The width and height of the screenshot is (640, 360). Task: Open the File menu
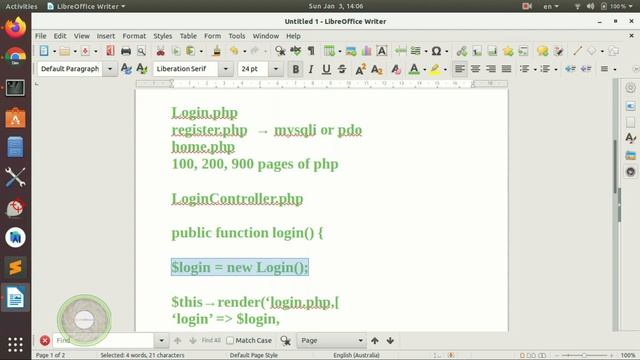[41, 36]
